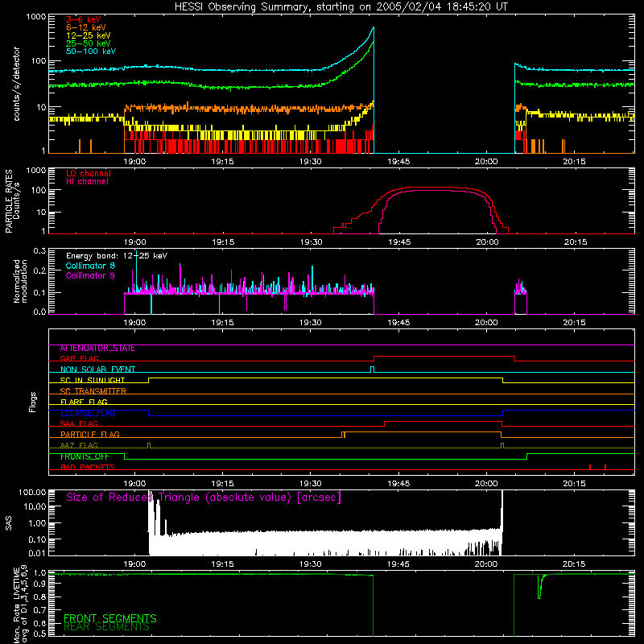
Task: Click the Normalized modulation axis label
Action: point(20,281)
